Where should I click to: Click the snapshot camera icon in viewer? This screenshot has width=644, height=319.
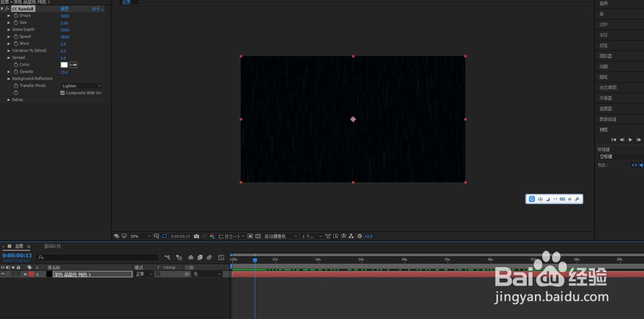click(x=196, y=236)
